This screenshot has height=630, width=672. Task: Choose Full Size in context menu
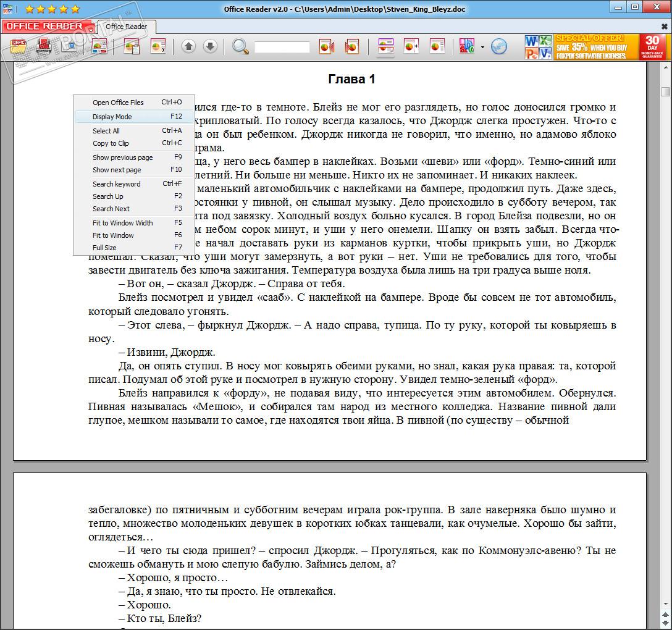coord(134,248)
